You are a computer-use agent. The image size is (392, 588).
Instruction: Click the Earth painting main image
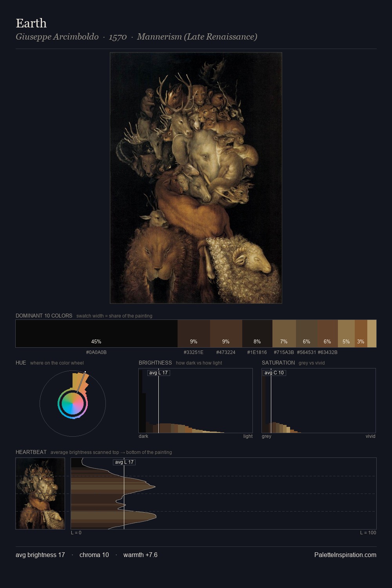196,178
